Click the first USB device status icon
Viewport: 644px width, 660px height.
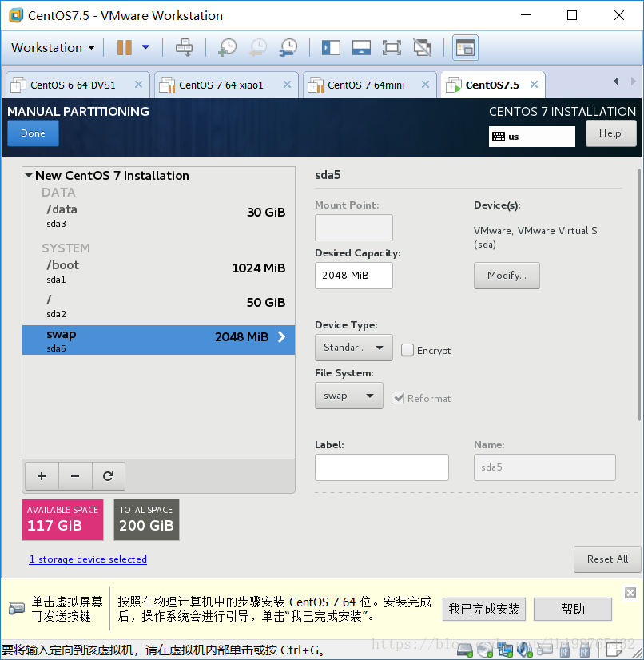[564, 650]
